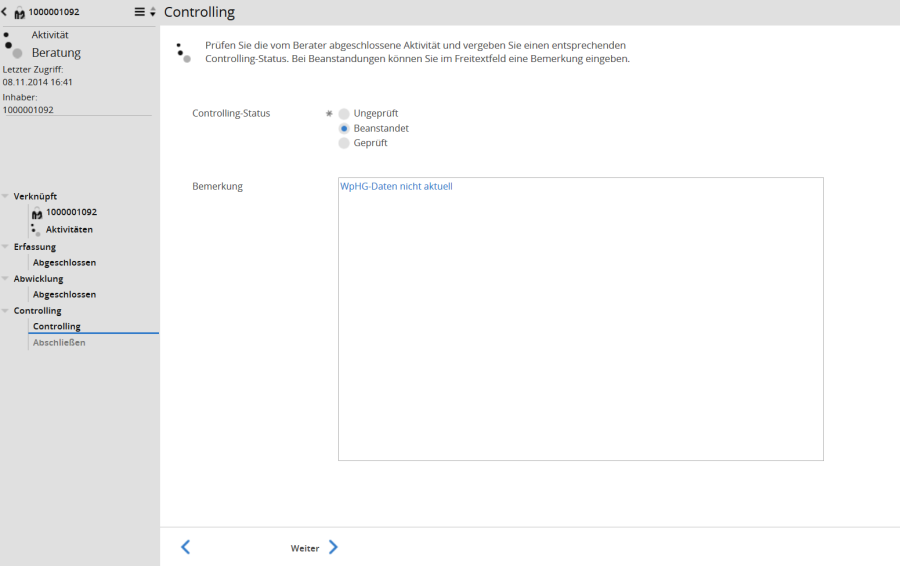Click the up-down sort arrows near Controlling title
The image size is (900, 566).
[x=153, y=12]
